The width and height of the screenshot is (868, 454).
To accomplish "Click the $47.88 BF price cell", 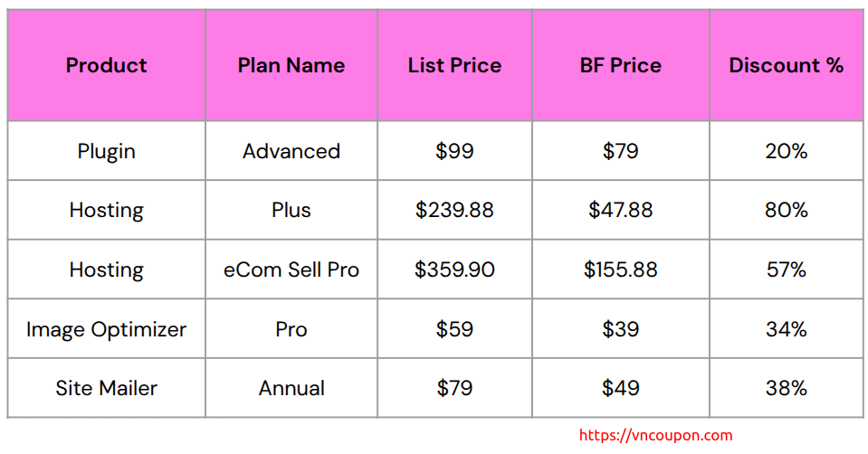I will point(621,210).
